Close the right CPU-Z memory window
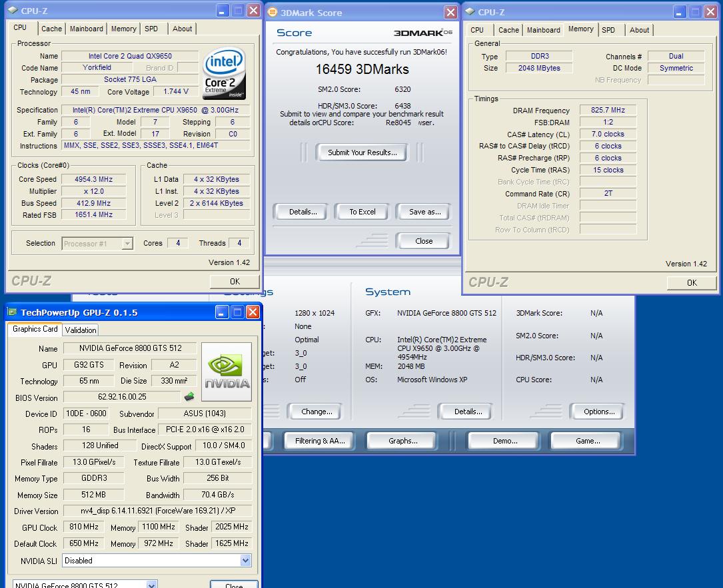Screen dimensions: 723x588 710,11
